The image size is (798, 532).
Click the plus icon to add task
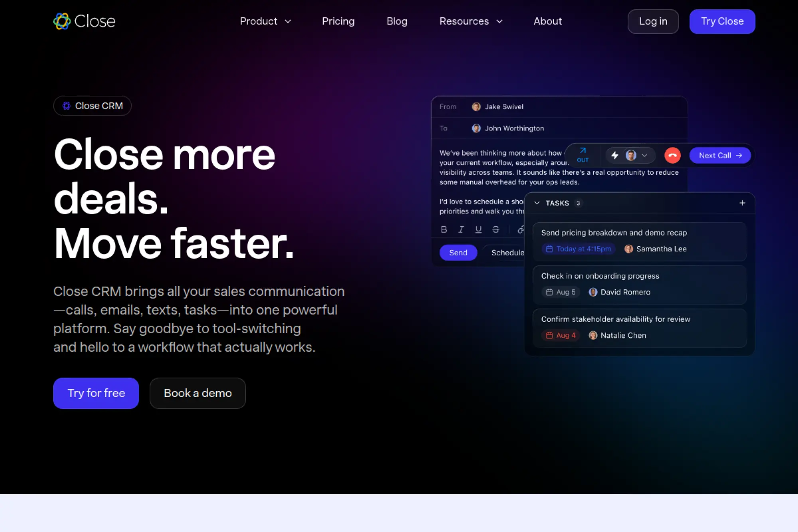point(742,203)
